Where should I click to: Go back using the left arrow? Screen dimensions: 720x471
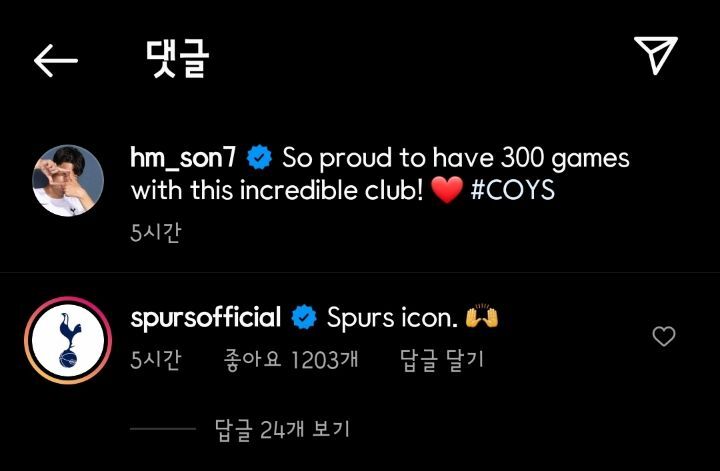pyautogui.click(x=56, y=61)
